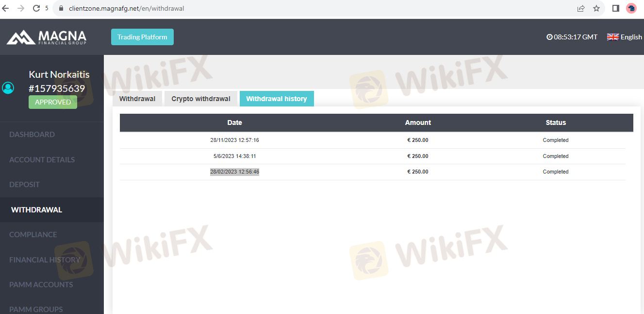Open PAMM GROUPS in the sidebar
The width and height of the screenshot is (644, 314).
pyautogui.click(x=36, y=310)
